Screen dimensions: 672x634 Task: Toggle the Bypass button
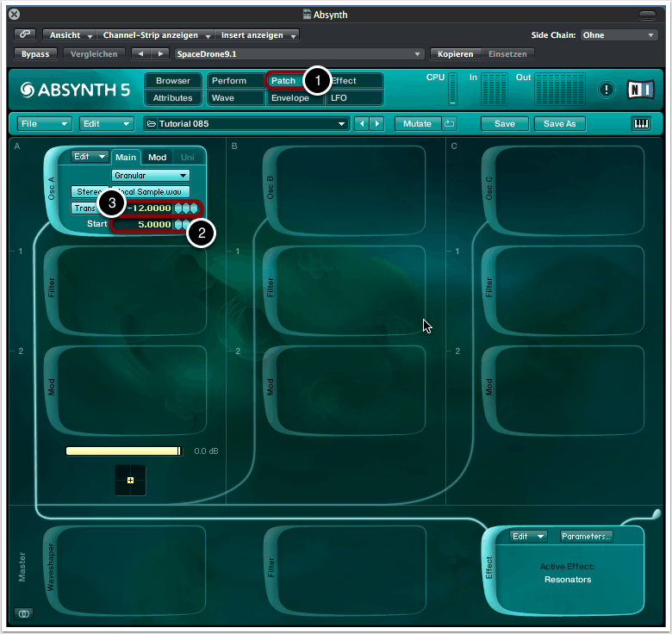[35, 54]
